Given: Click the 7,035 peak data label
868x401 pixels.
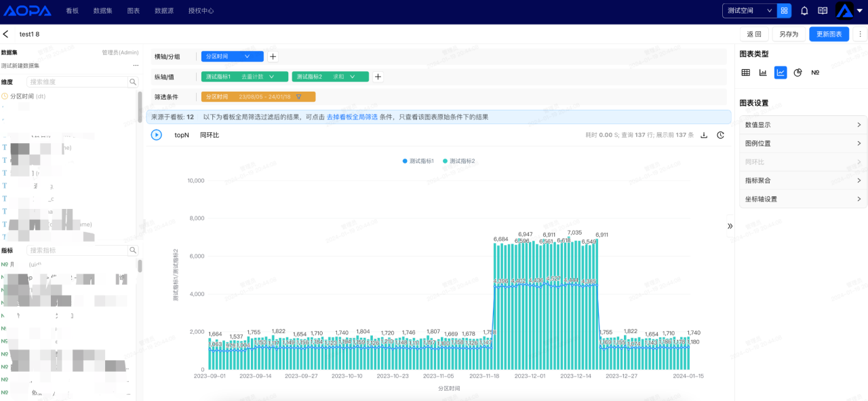Looking at the screenshot, I should (x=574, y=232).
